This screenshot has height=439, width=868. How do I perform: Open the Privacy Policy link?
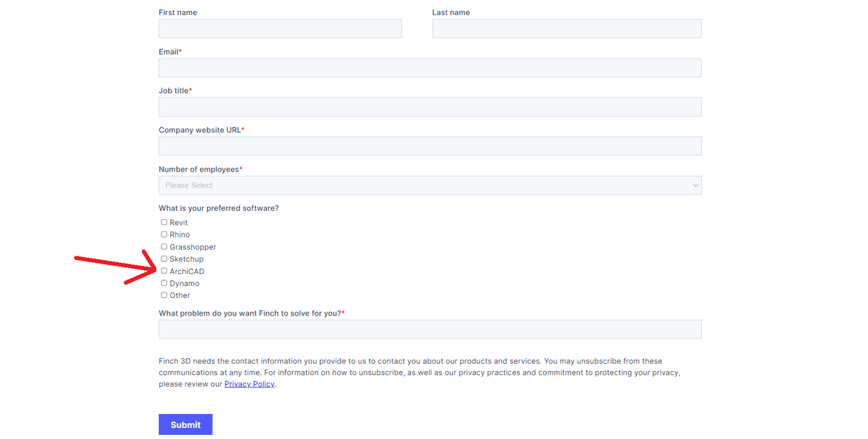pyautogui.click(x=250, y=384)
